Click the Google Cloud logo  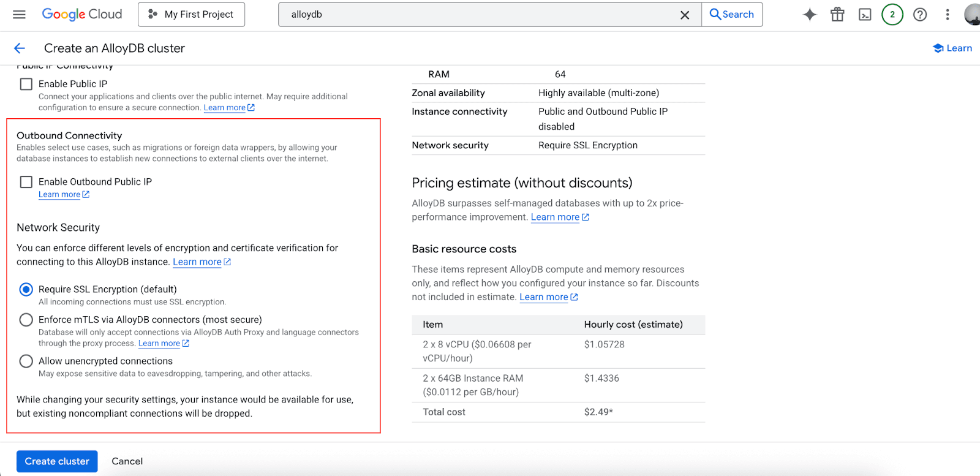coord(82,14)
